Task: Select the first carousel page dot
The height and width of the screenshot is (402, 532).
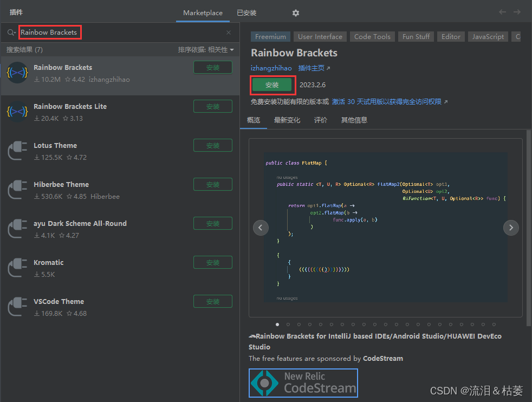Action: tap(277, 325)
